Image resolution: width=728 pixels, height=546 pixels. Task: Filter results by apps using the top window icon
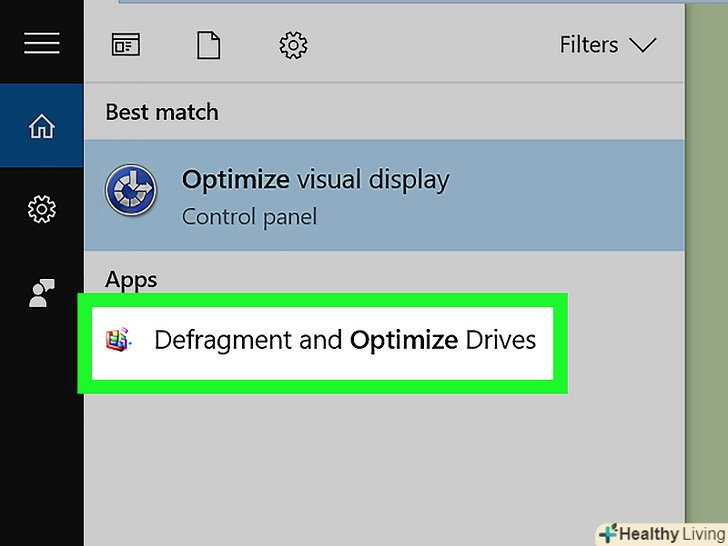125,44
